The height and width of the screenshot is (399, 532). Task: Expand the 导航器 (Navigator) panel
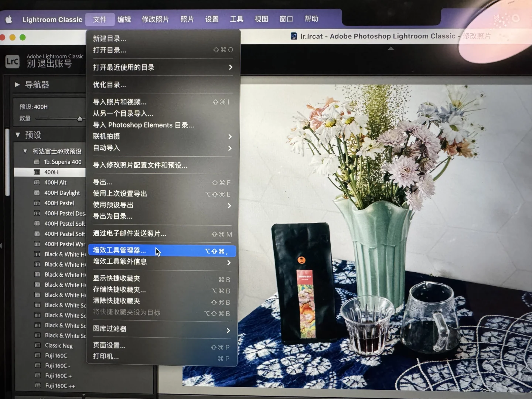(17, 85)
